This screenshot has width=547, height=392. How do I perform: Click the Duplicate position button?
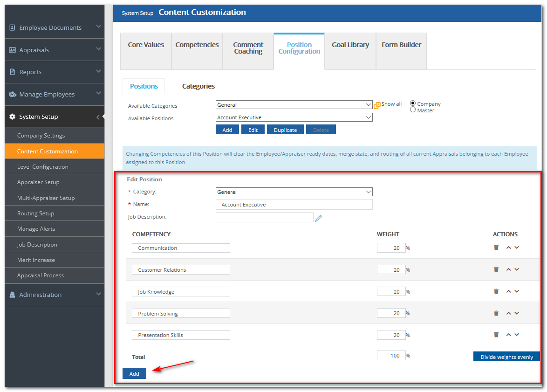pyautogui.click(x=285, y=130)
